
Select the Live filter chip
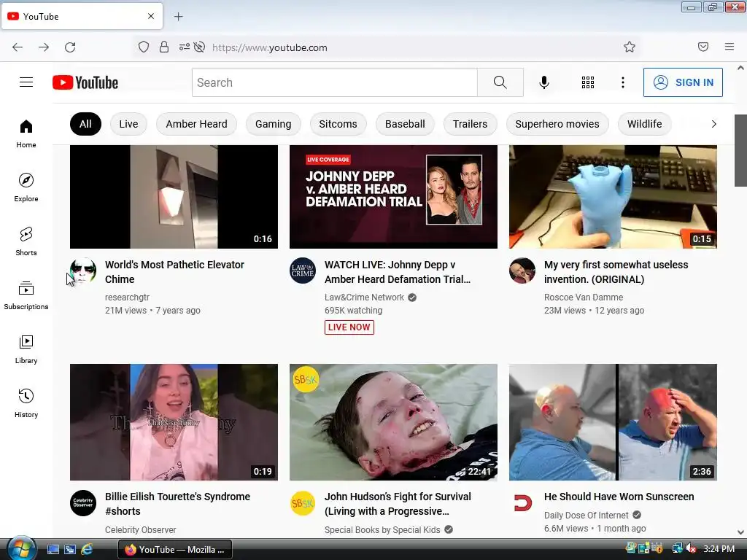pos(128,124)
